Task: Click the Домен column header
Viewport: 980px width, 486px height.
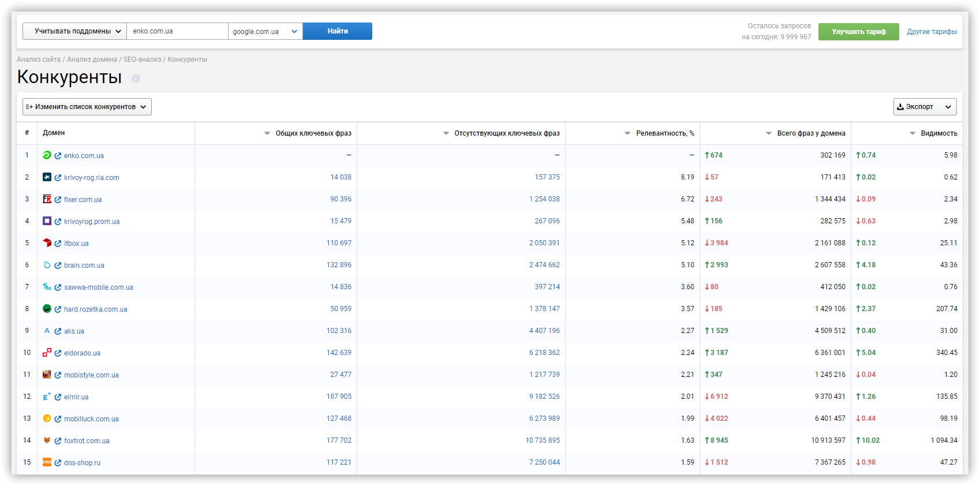Action: [x=54, y=133]
